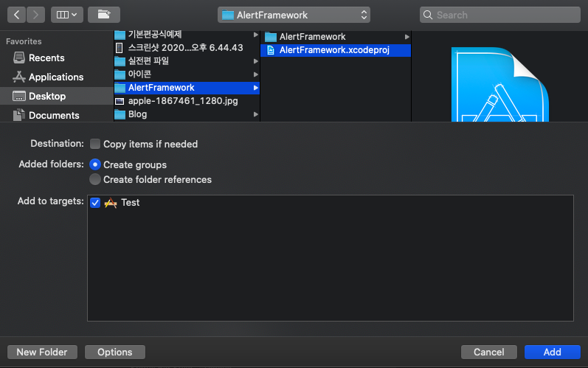Viewport: 588px width, 368px height.
Task: Click the apple-1867461_1280.jpg image icon
Action: (120, 101)
